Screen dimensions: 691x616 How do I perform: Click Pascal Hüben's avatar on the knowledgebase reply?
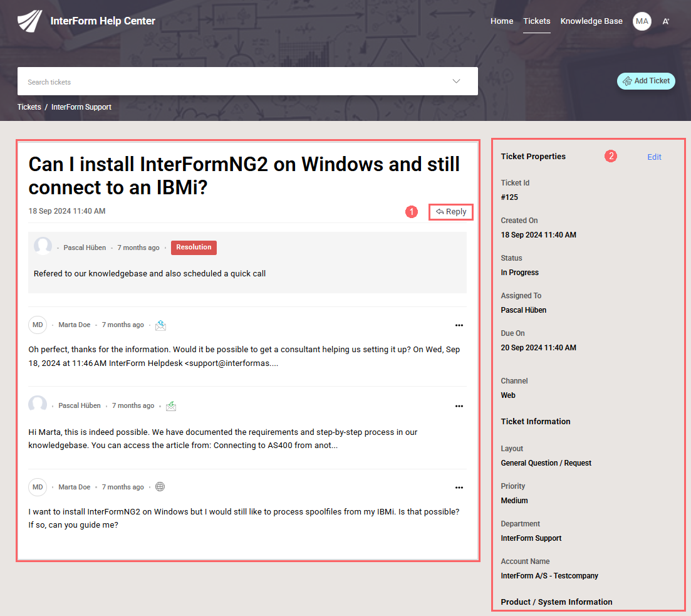(x=38, y=404)
